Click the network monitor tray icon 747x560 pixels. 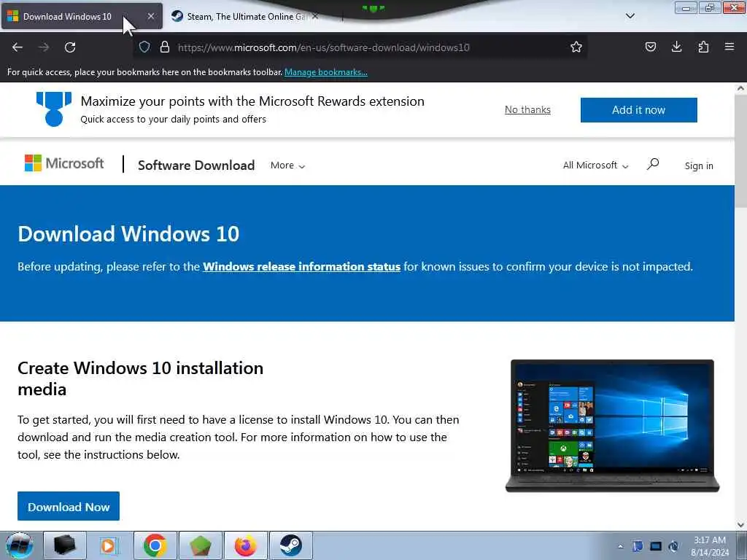[x=656, y=546]
